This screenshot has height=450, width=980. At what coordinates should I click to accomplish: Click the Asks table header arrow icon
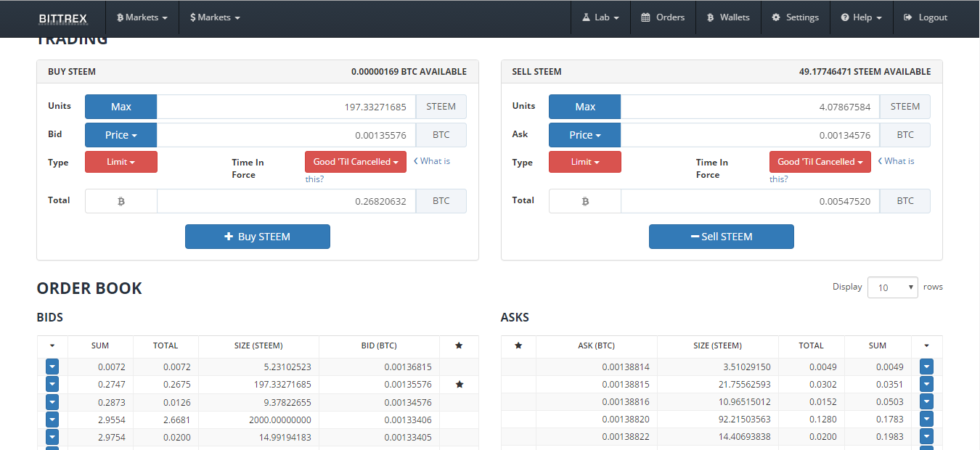coord(926,345)
